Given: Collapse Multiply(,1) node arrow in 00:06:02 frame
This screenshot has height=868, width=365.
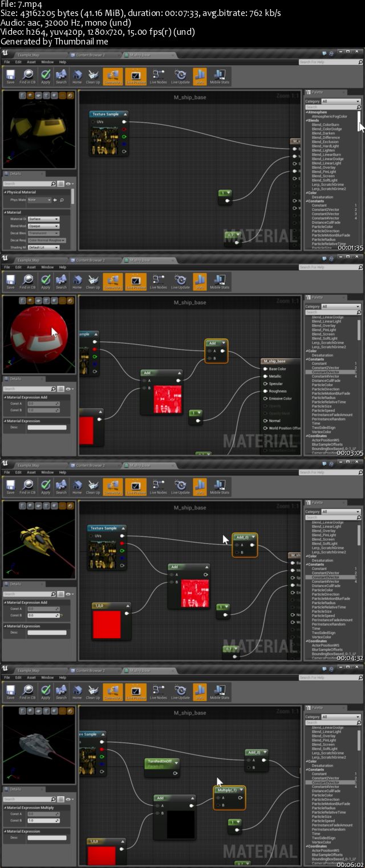Looking at the screenshot, I should pos(241,790).
